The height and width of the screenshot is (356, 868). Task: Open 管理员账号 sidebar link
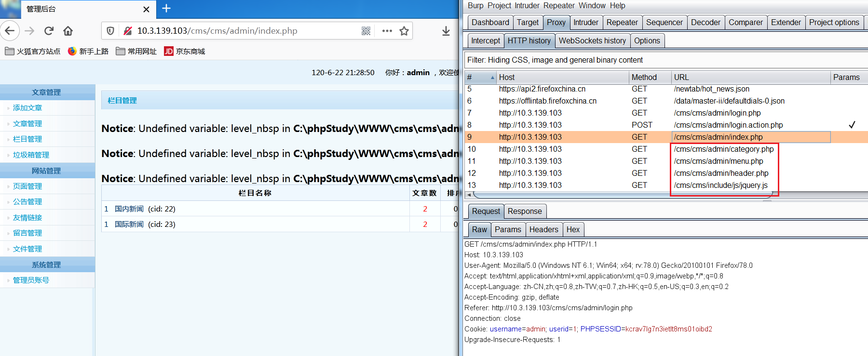[x=31, y=280]
